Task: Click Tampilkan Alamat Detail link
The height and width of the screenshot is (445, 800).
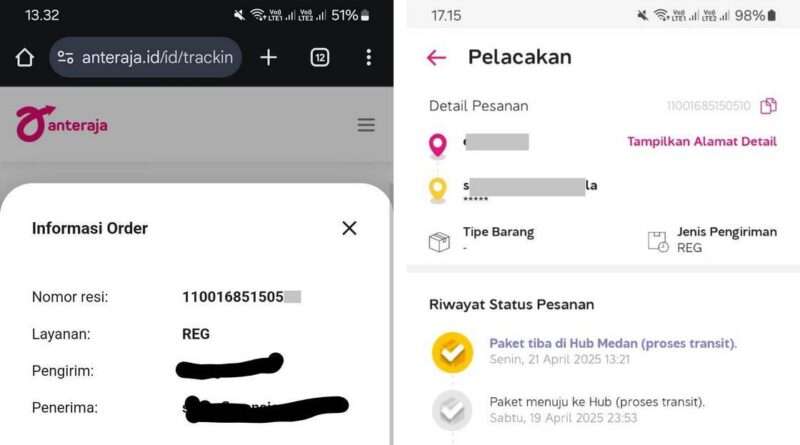Action: tap(702, 141)
